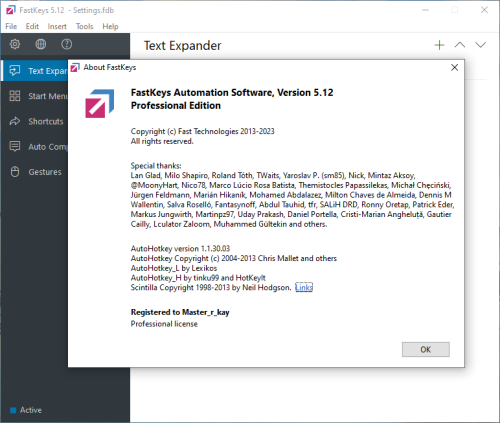This screenshot has width=500, height=423.
Task: Open settings gear icon in sidebar
Action: 15,44
